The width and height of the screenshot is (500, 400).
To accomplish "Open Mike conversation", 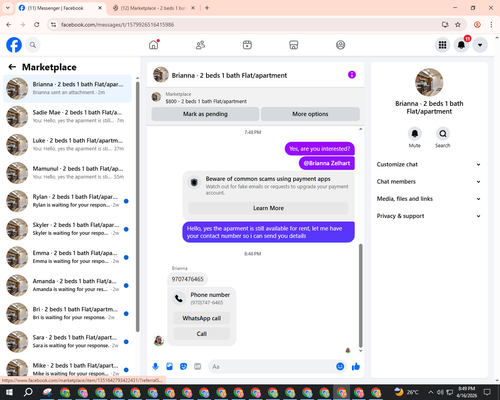I will pos(67,368).
